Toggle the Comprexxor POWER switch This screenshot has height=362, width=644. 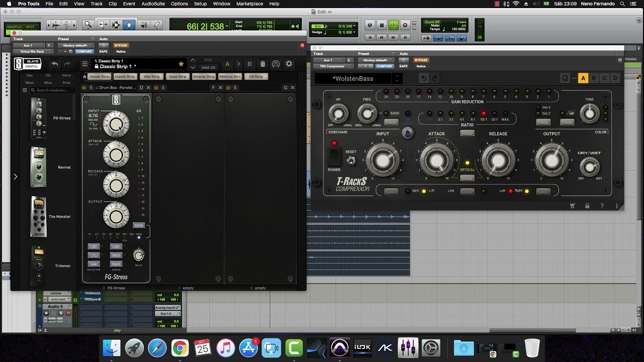point(334,157)
